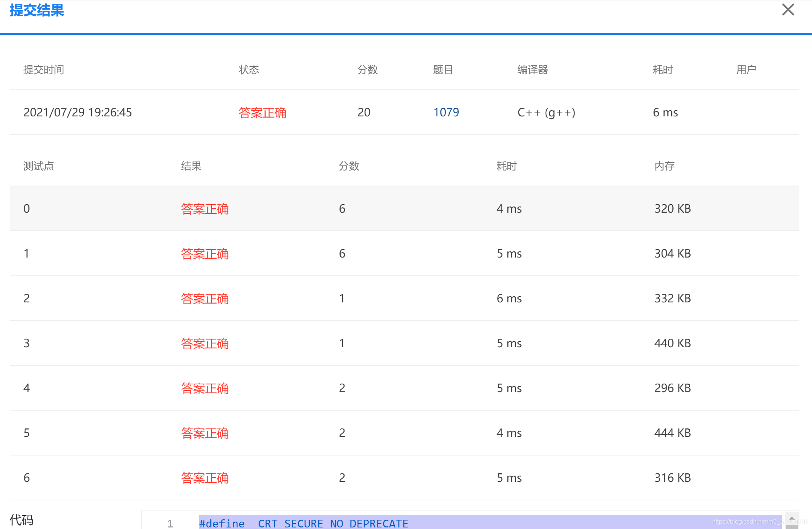The image size is (812, 529).
Task: Click time 6 ms of test point 2
Action: 509,299
